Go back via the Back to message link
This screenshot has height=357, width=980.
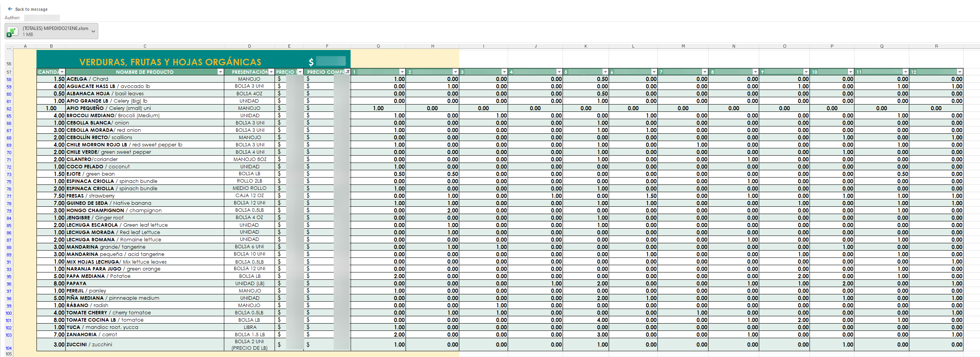click(x=28, y=9)
